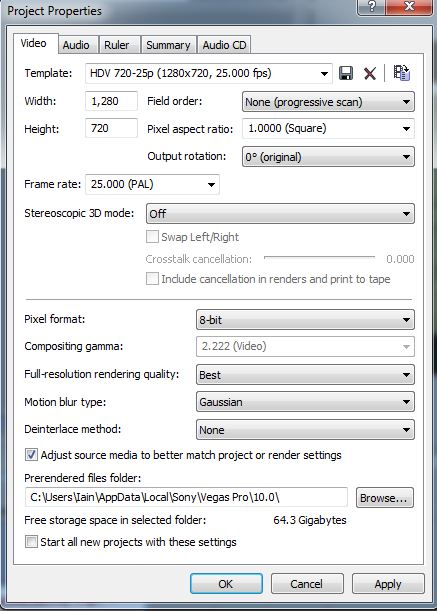Enable Start all new projects with these settings

(x=31, y=542)
